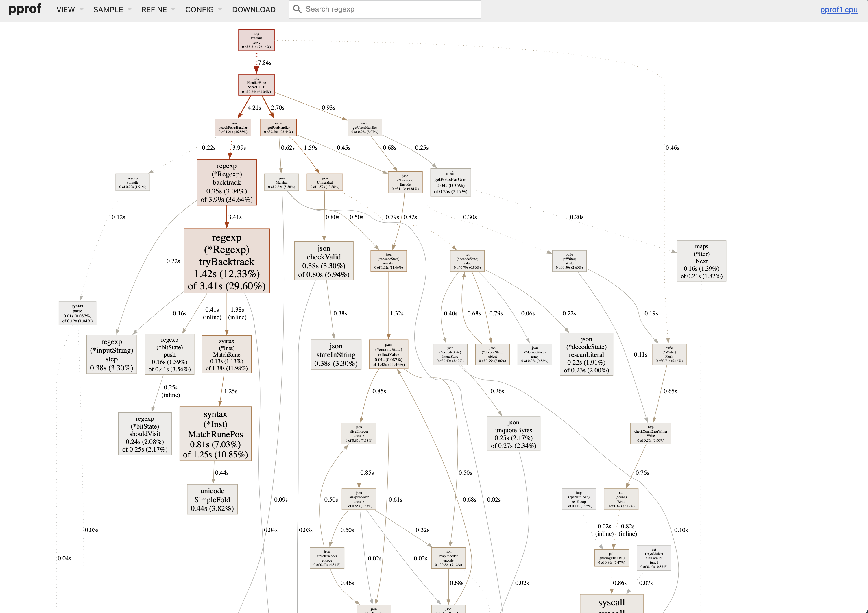
Task: Click DOWNLOAD to save the profile
Action: coord(254,10)
